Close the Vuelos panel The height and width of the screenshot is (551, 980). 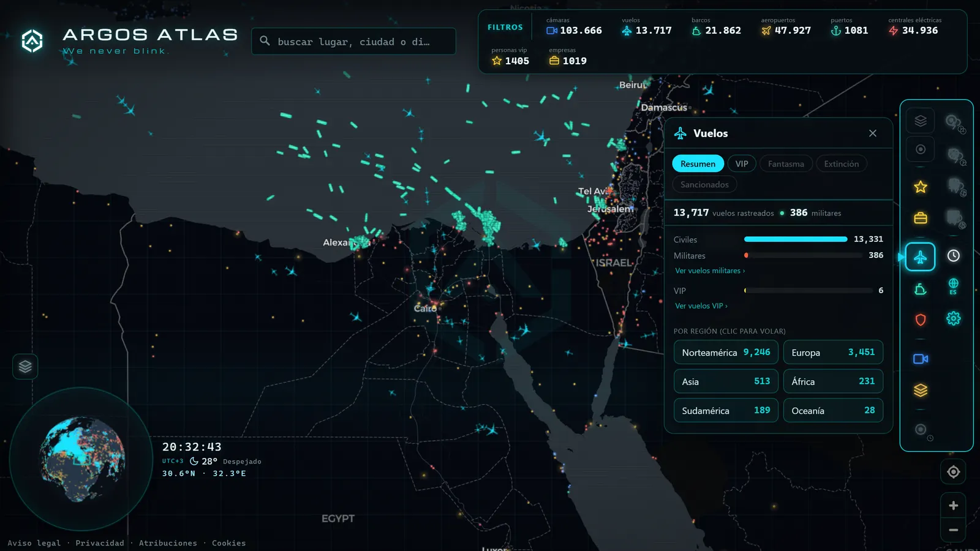873,133
